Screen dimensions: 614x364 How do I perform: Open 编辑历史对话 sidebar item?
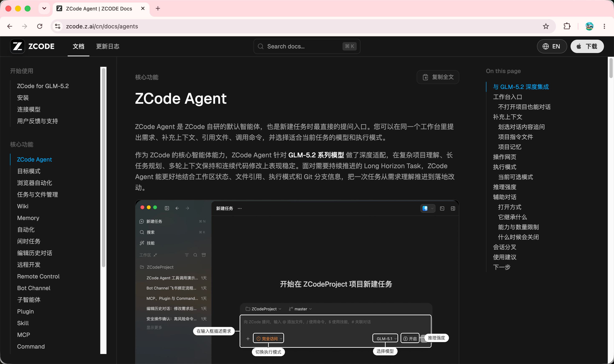[x=35, y=253]
